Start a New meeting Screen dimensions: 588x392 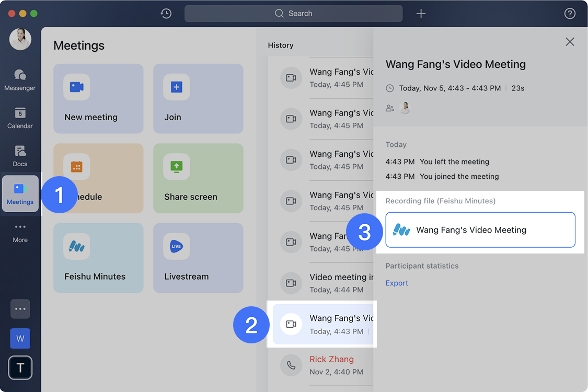[x=98, y=99]
